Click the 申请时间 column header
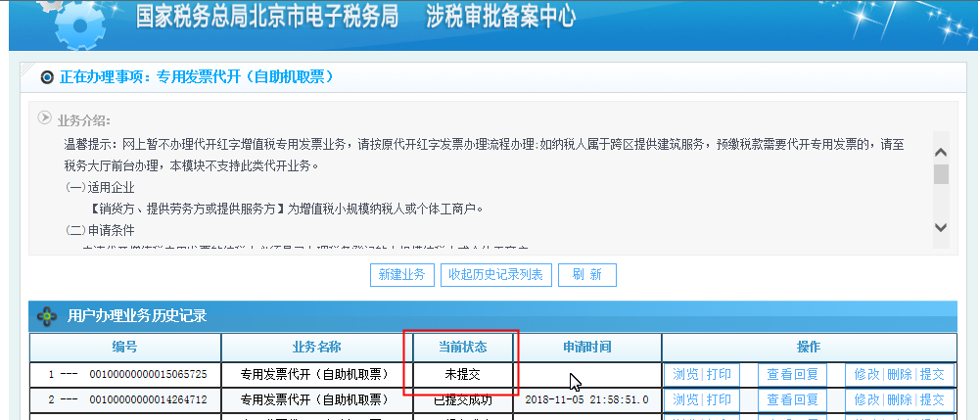 586,348
